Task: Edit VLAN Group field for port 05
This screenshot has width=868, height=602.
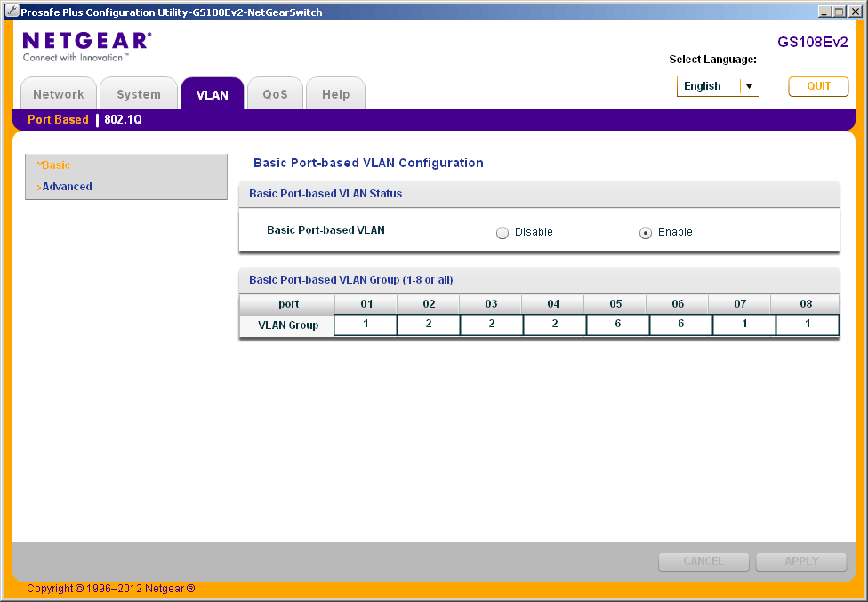Action: [x=618, y=325]
